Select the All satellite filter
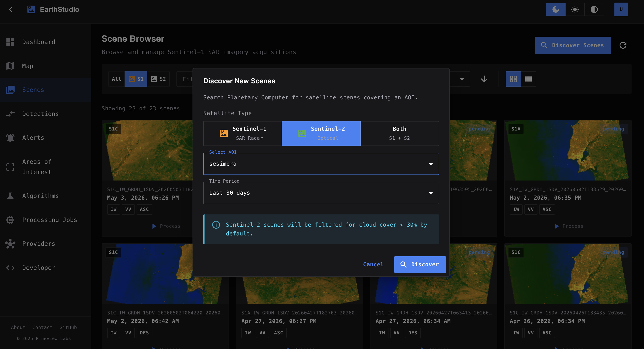Image resolution: width=644 pixels, height=349 pixels. pyautogui.click(x=116, y=79)
